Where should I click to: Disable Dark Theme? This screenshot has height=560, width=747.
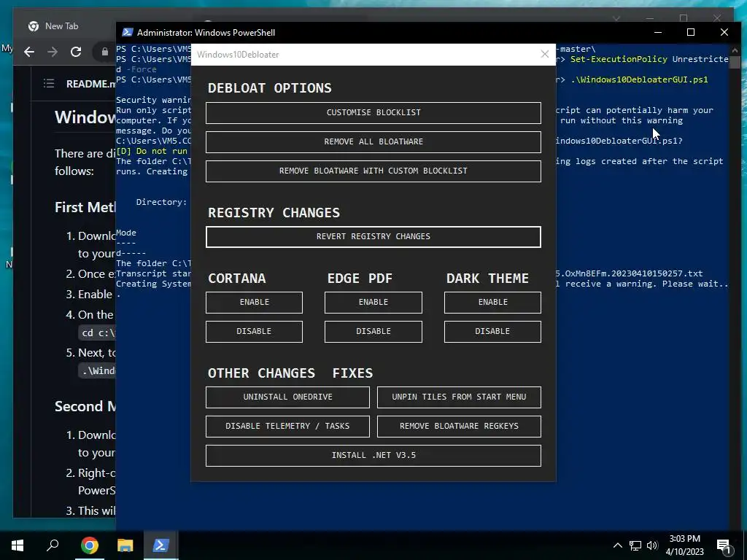(492, 332)
